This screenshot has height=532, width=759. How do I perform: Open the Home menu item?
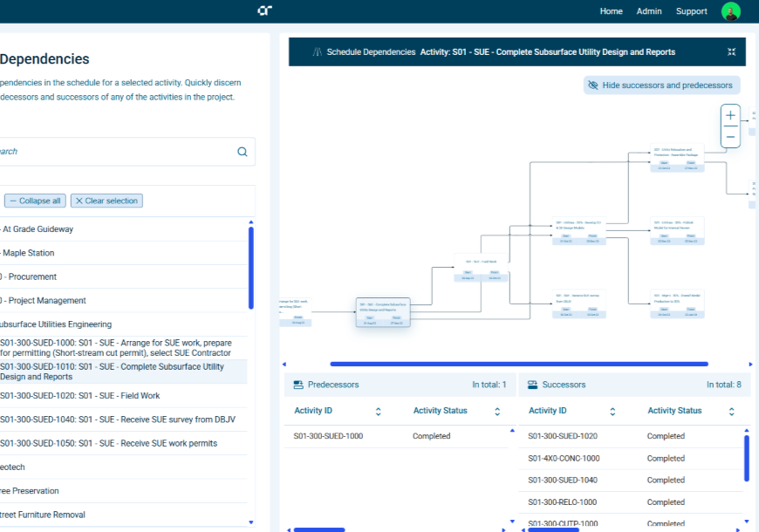611,11
